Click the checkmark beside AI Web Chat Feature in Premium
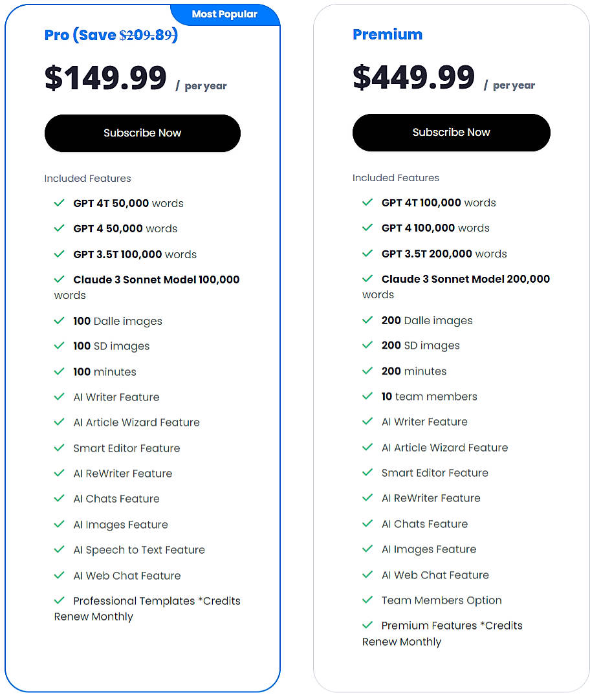 [367, 575]
